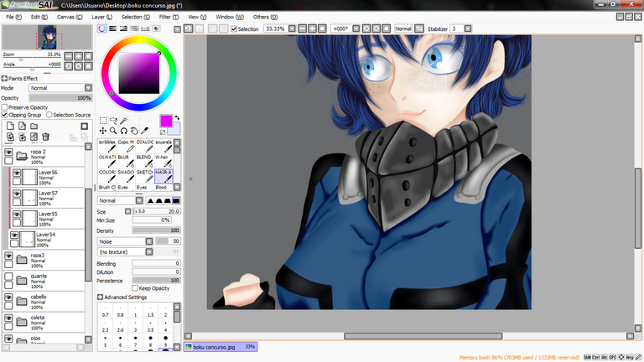Click the Undo button in toolbar
The image size is (644, 362).
[x=189, y=28]
